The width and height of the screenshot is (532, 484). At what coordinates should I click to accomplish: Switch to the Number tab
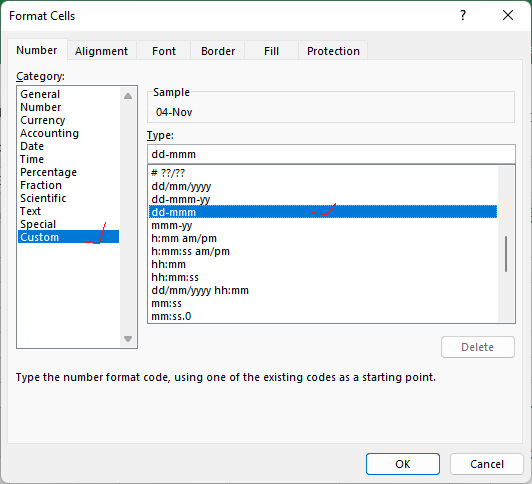(37, 50)
